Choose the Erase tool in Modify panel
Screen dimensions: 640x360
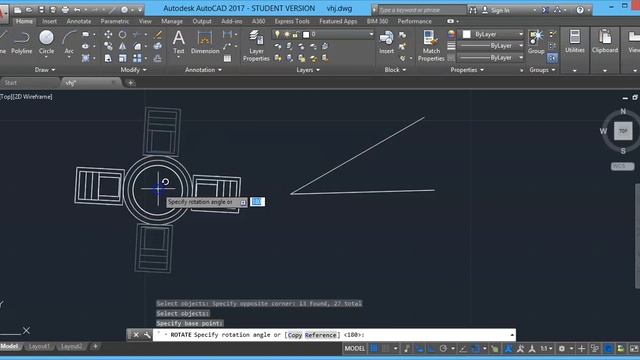click(158, 35)
